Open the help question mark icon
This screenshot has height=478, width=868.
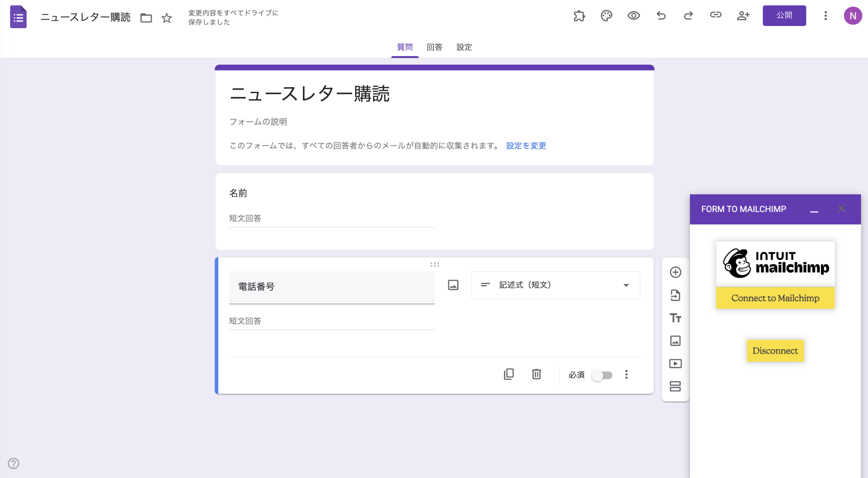(x=14, y=463)
